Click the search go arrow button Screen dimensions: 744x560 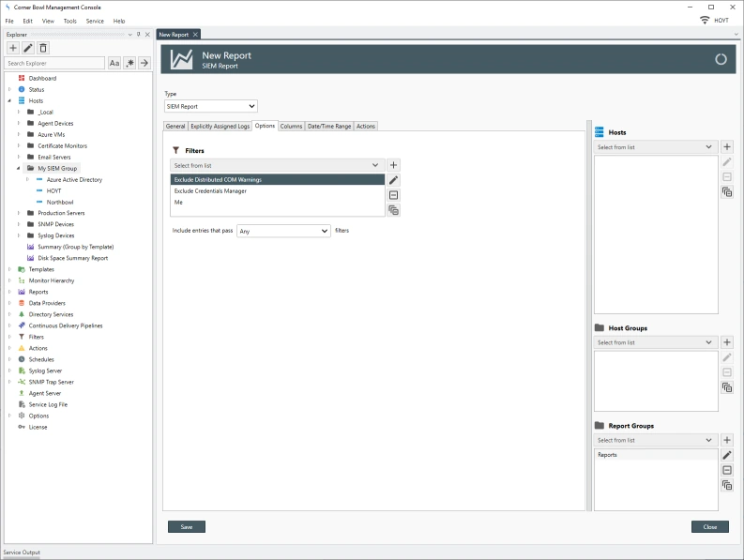coord(144,63)
